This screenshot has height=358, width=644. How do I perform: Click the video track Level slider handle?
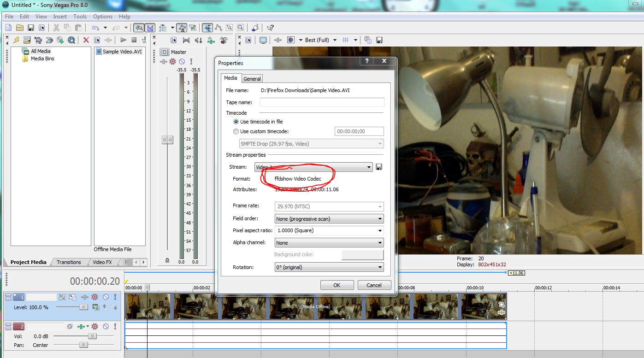coord(83,307)
